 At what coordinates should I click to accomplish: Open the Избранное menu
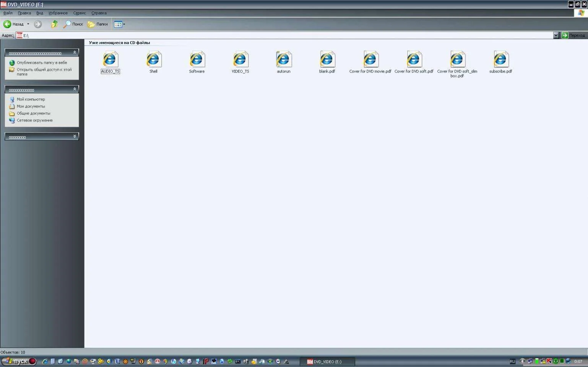click(x=58, y=13)
